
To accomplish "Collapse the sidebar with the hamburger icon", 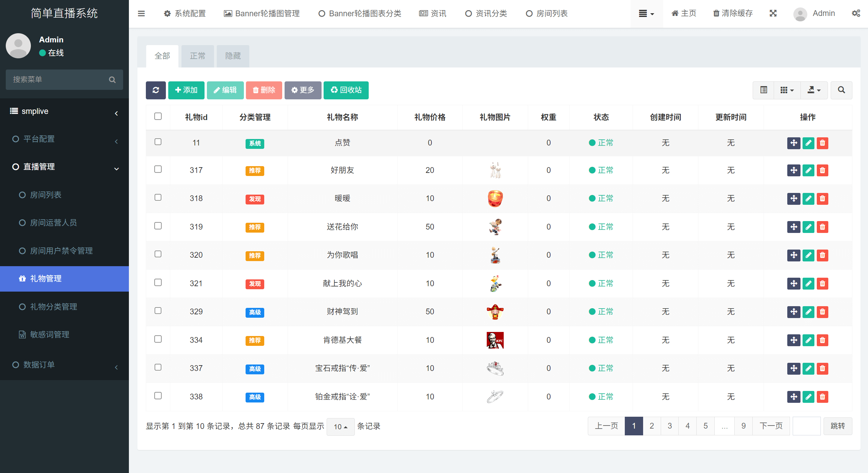I will [x=141, y=13].
